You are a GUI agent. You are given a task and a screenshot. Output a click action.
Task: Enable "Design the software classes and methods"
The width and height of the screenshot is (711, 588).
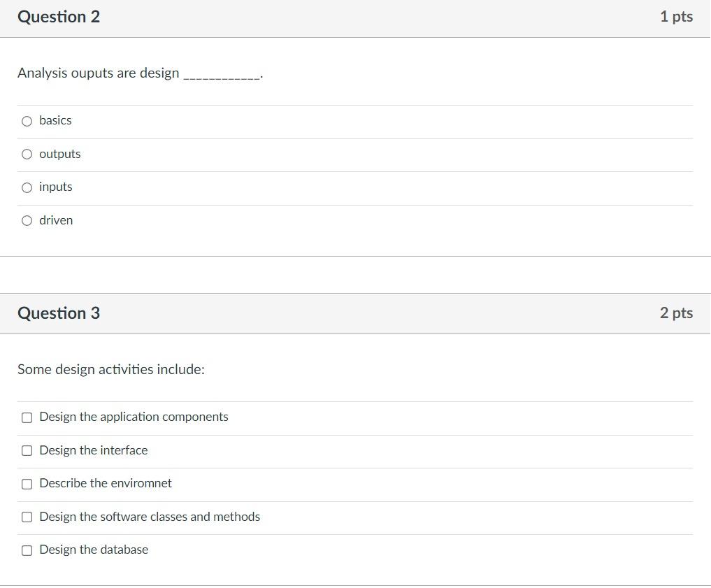click(27, 517)
